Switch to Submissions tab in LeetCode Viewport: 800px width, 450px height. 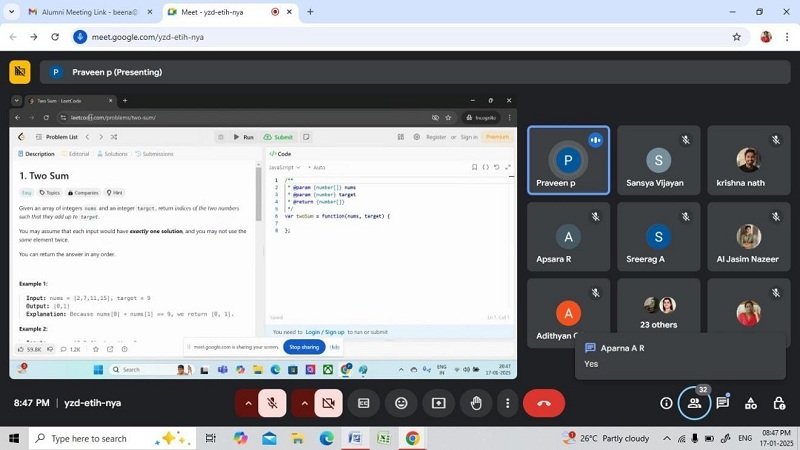pyautogui.click(x=154, y=154)
